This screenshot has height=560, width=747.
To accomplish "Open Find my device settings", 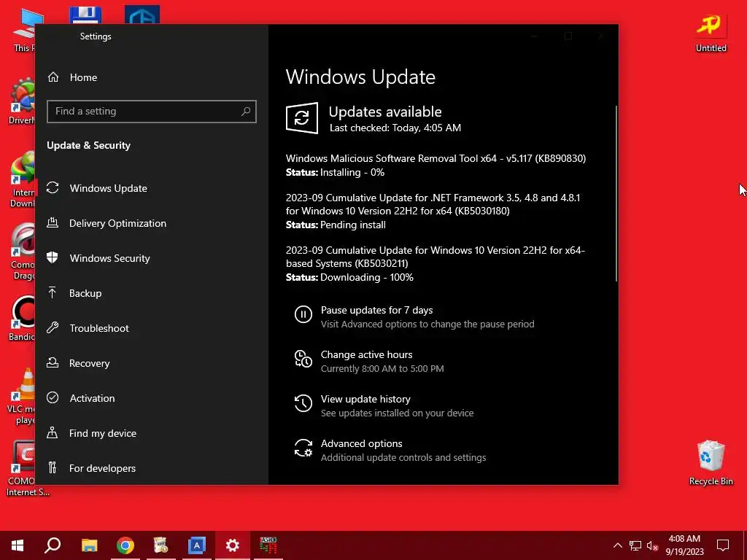I will 152,433.
